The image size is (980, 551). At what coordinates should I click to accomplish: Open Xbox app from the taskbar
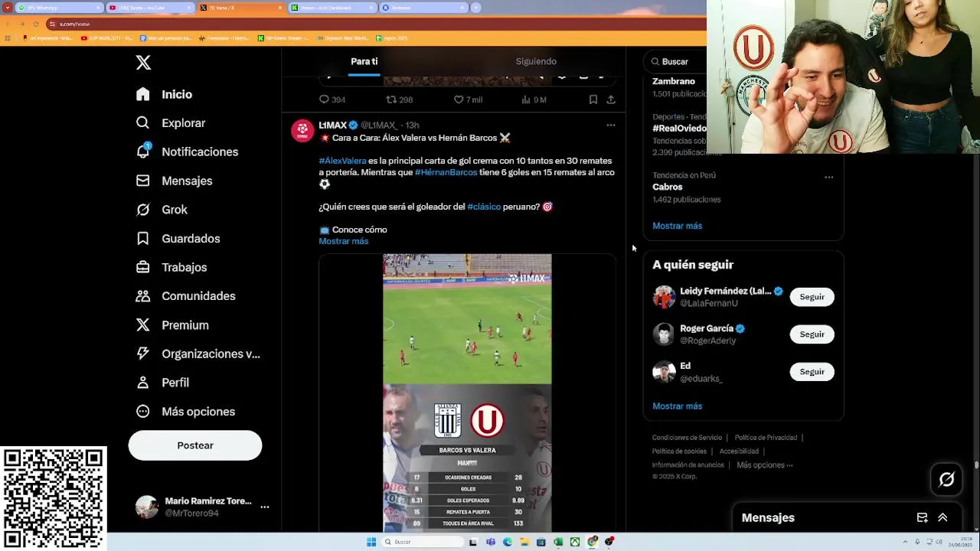click(575, 542)
